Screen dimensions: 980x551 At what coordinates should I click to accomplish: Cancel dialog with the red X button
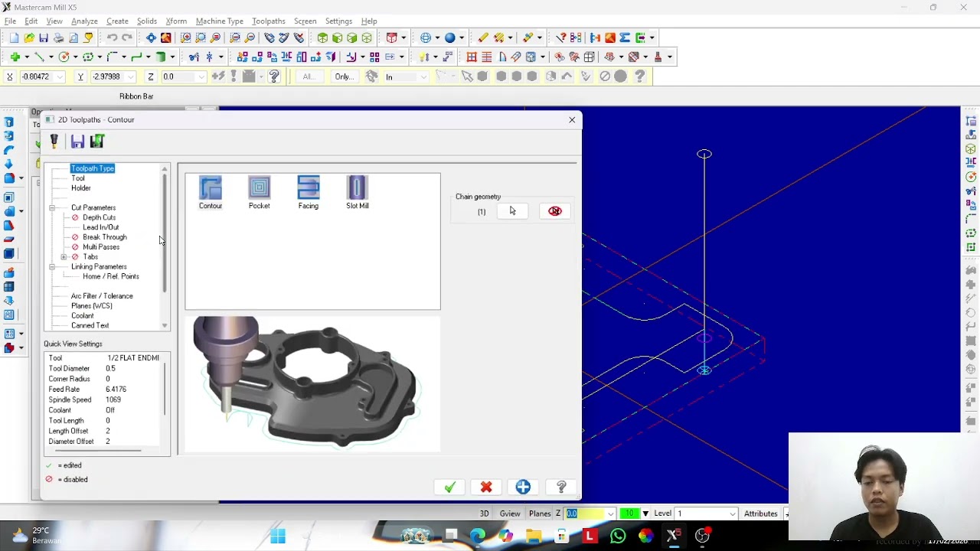pyautogui.click(x=486, y=487)
